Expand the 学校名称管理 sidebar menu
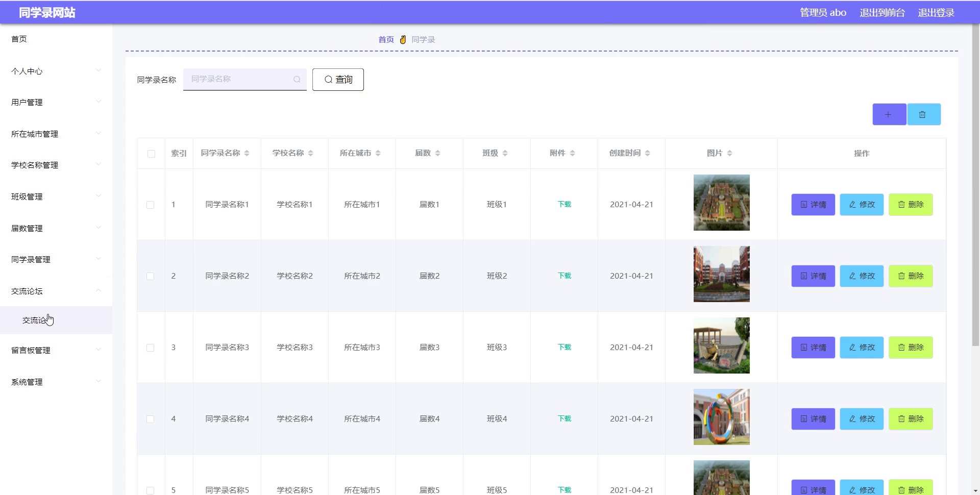Viewport: 980px width, 495px height. click(56, 165)
